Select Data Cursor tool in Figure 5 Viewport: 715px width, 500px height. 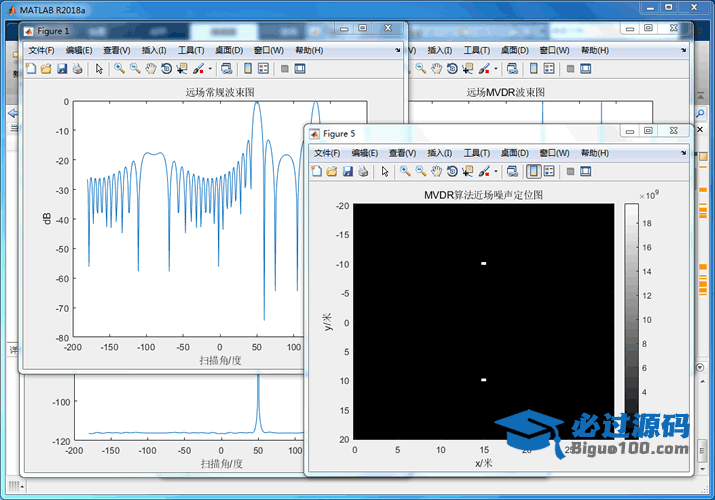468,171
